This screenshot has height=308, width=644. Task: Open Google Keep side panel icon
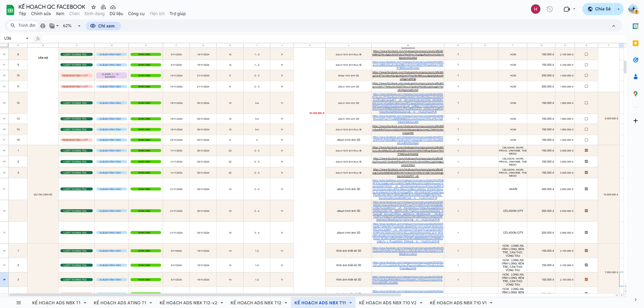635,43
